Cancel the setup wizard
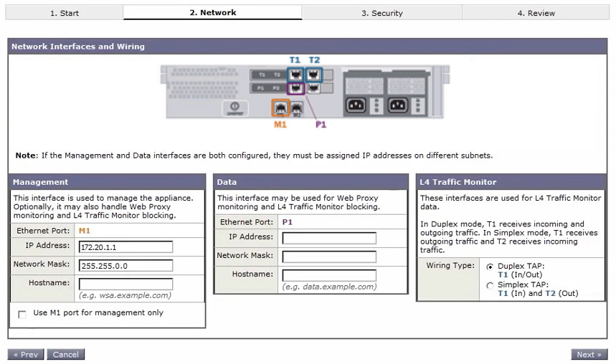Image resolution: width=616 pixels, height=364 pixels. 66,355
